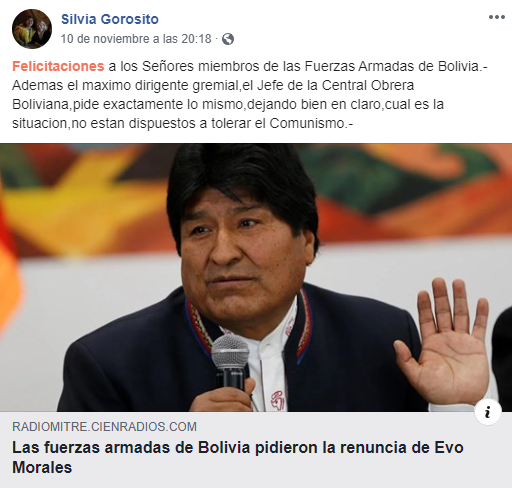The width and height of the screenshot is (512, 488).
Task: Click the phrase Central Obrera in post
Action: click(368, 85)
